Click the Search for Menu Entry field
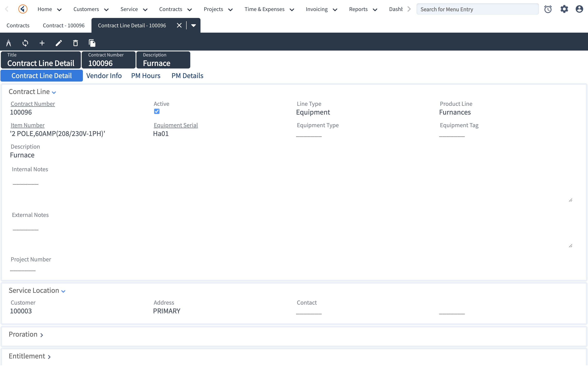The image size is (588, 367). click(x=477, y=9)
